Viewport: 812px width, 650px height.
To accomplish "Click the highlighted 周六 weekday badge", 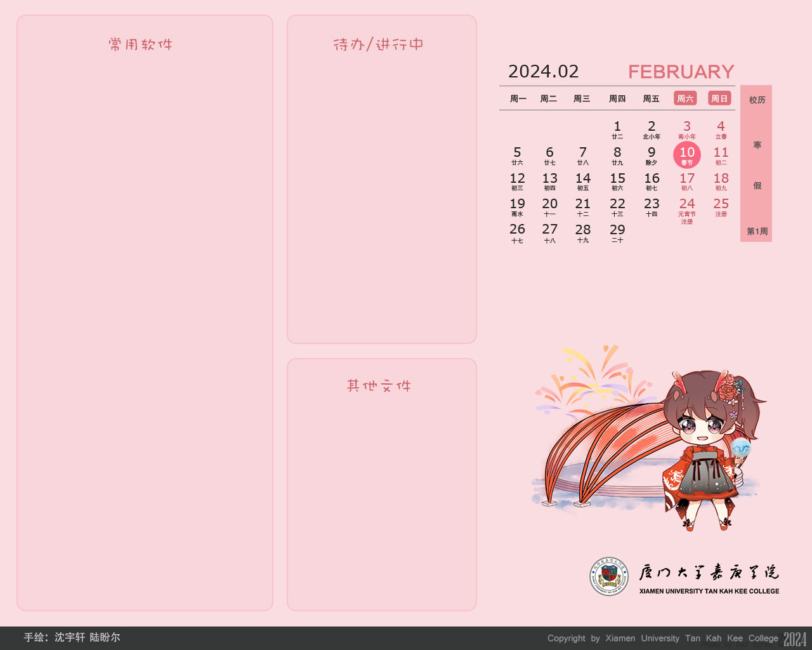I will (x=685, y=98).
